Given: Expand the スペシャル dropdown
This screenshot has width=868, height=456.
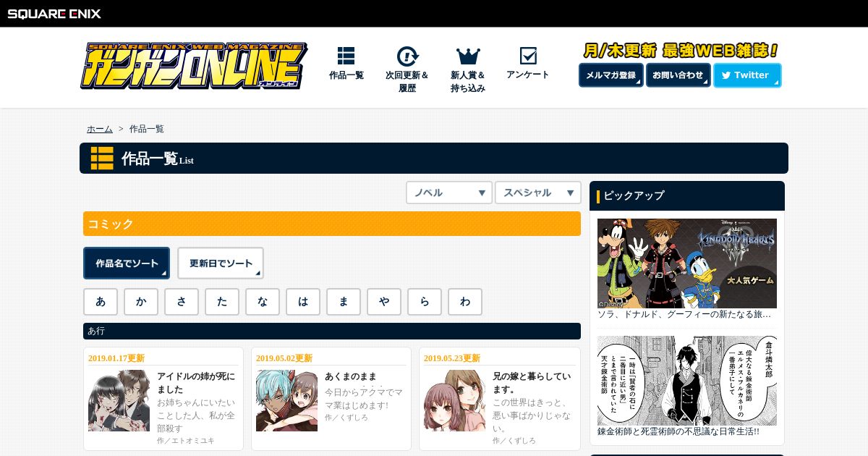Looking at the screenshot, I should (538, 193).
